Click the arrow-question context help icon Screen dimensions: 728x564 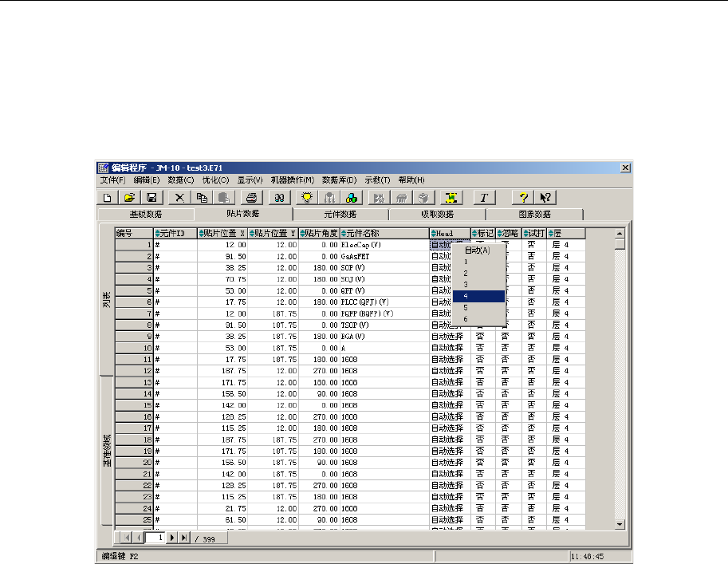[x=545, y=198]
